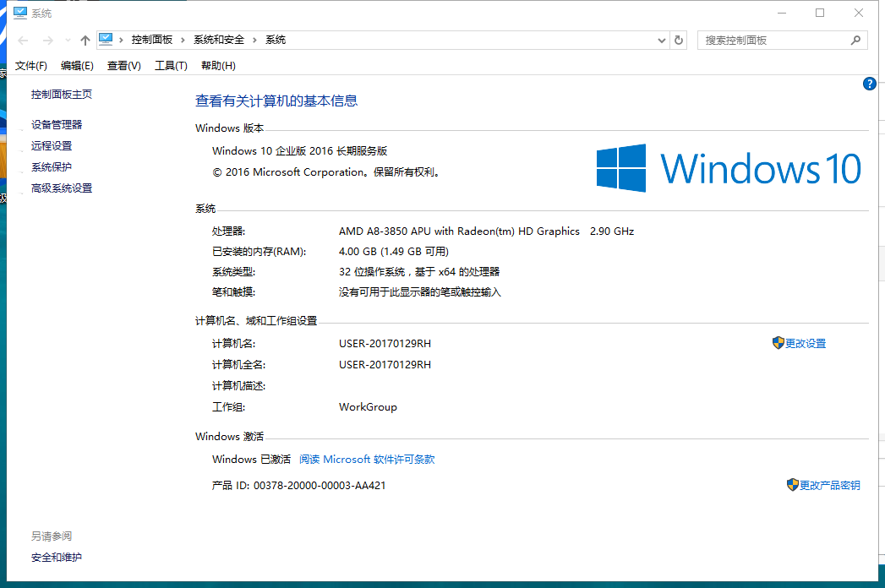Open 安全和维护 link
This screenshot has height=588, width=885.
[57, 558]
